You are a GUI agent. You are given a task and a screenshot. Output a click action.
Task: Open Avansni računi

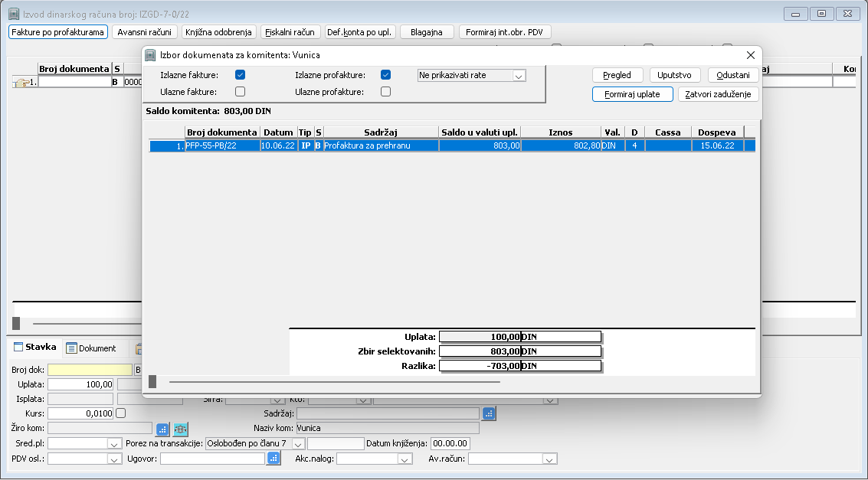(145, 32)
